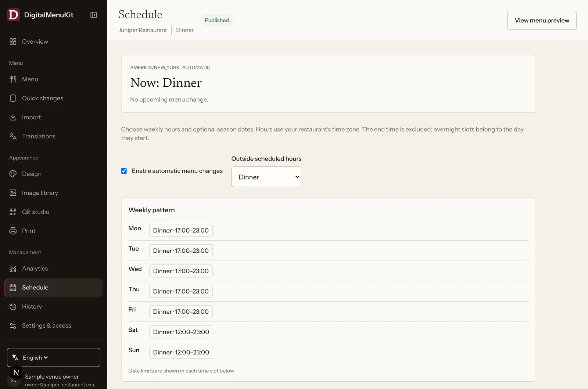The height and width of the screenshot is (389, 588).
Task: Click the Weekly pattern heading
Action: pyautogui.click(x=152, y=210)
